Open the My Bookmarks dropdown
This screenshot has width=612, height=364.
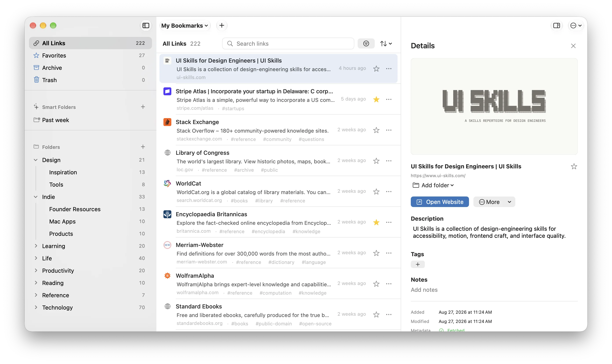click(x=185, y=25)
